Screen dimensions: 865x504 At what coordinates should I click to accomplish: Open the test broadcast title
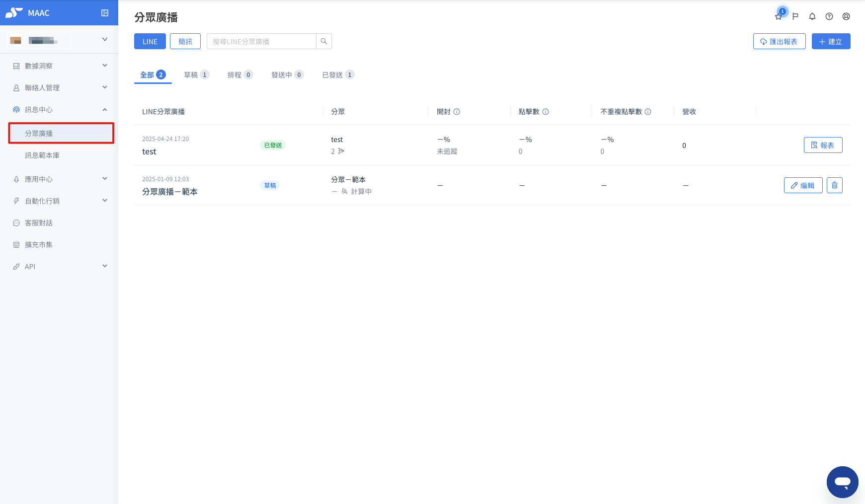point(149,151)
